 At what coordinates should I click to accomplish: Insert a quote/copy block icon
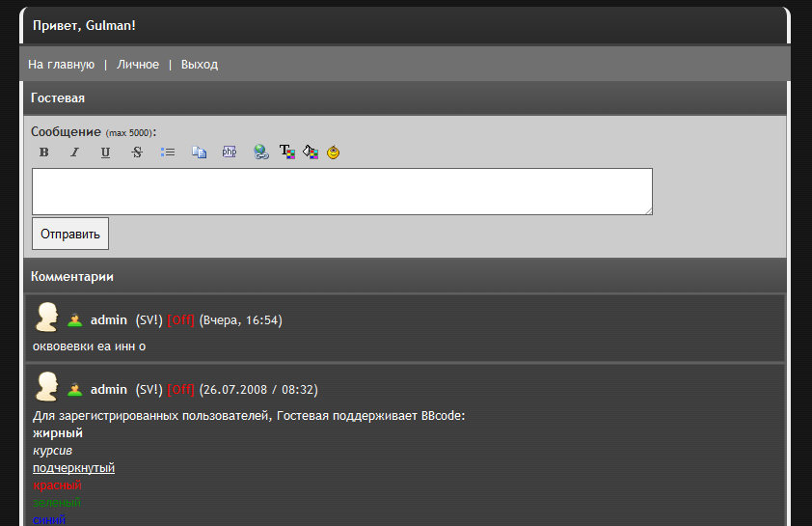click(199, 152)
